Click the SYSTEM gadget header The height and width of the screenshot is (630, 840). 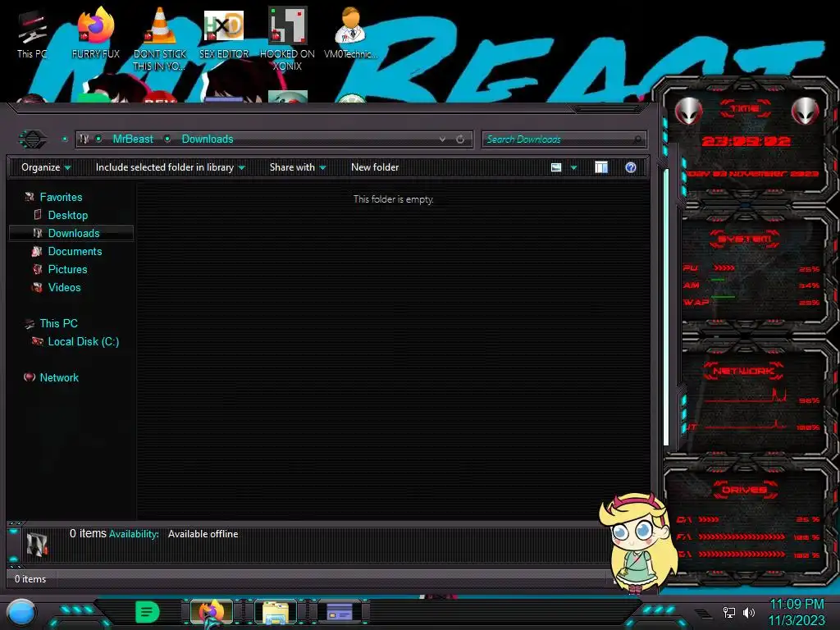click(x=745, y=239)
